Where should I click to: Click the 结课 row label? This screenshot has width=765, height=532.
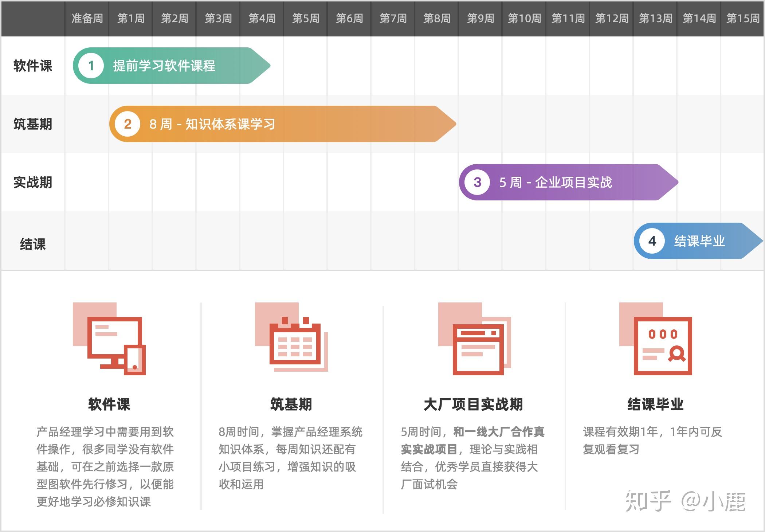click(33, 244)
